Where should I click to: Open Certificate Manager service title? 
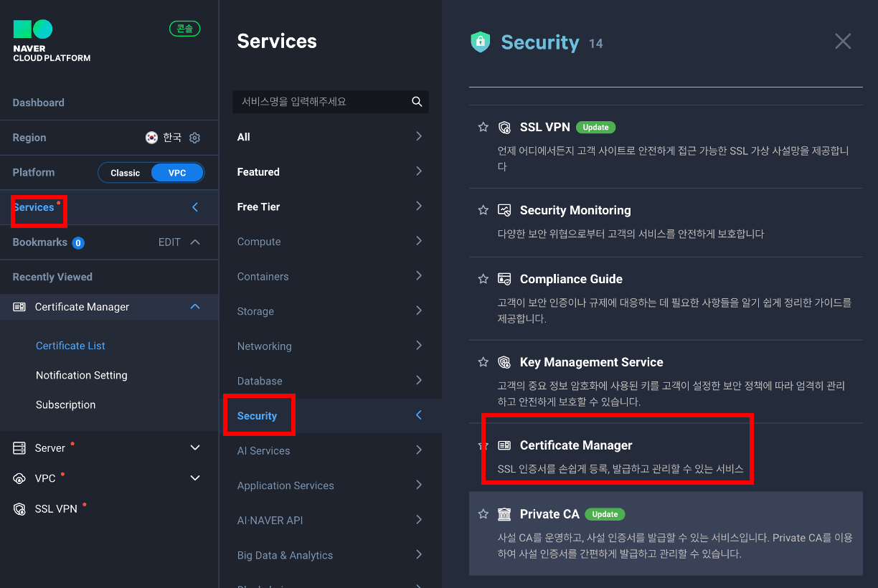coord(576,445)
